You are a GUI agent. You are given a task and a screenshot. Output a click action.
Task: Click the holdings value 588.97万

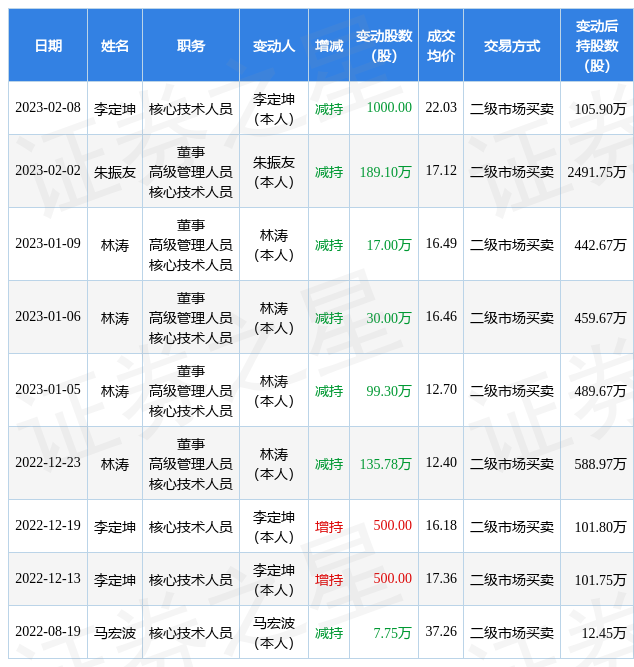pos(600,465)
